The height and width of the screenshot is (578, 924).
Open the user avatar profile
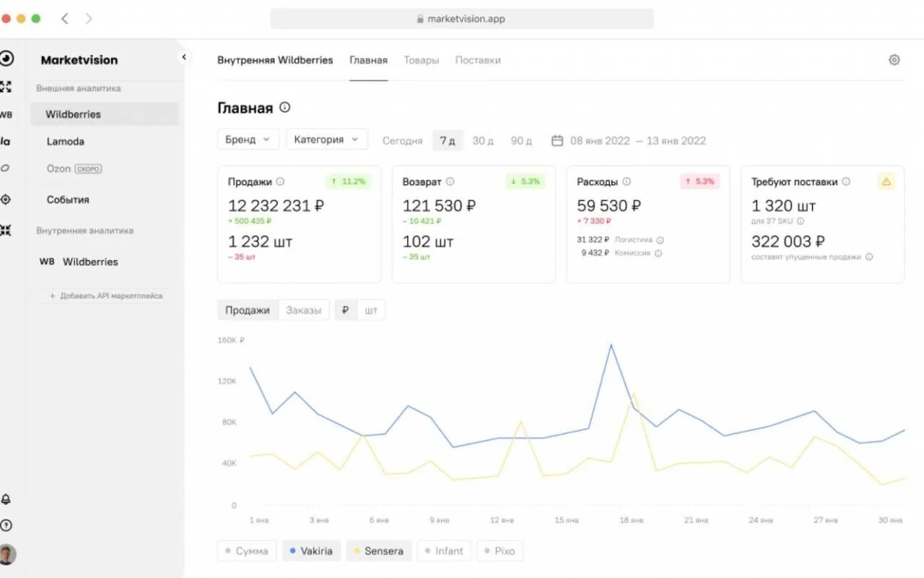point(7,554)
